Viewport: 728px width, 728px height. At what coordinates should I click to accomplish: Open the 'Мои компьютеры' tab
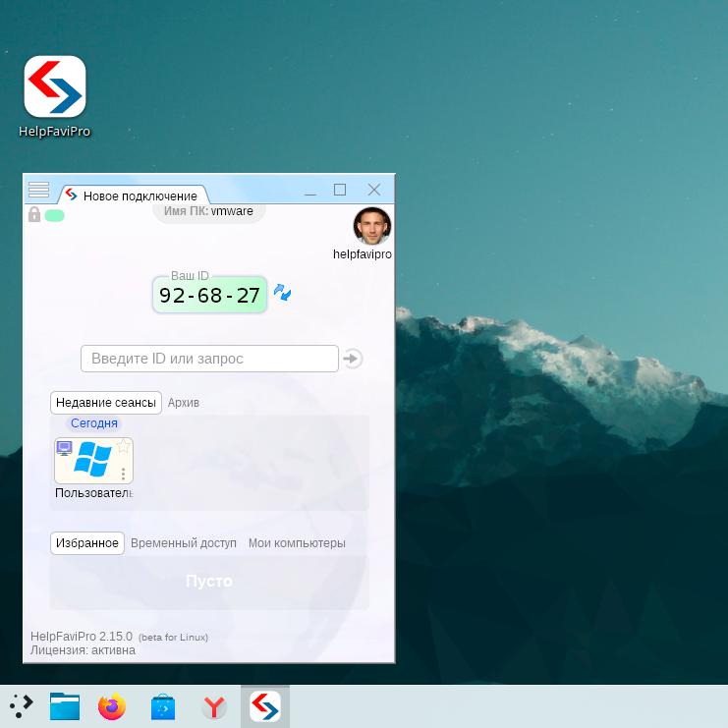[297, 543]
